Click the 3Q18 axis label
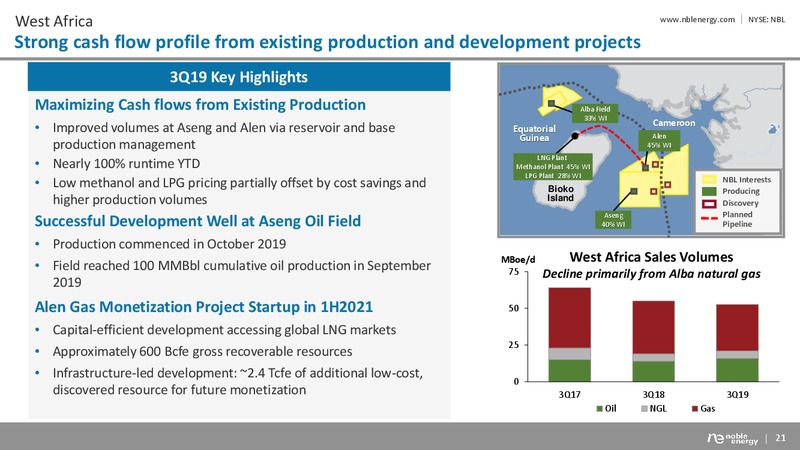Image resolution: width=800 pixels, height=450 pixels. pos(654,394)
